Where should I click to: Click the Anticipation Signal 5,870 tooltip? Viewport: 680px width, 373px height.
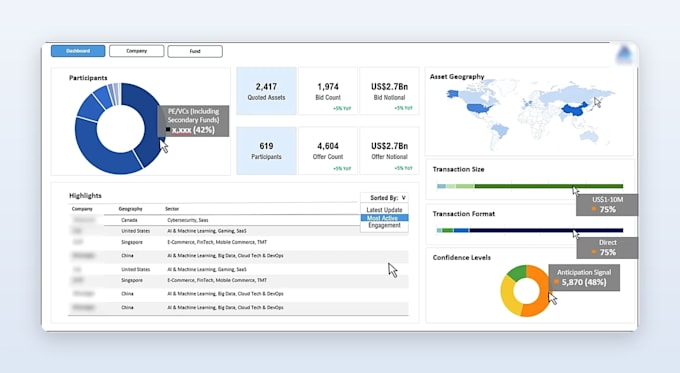(x=584, y=278)
